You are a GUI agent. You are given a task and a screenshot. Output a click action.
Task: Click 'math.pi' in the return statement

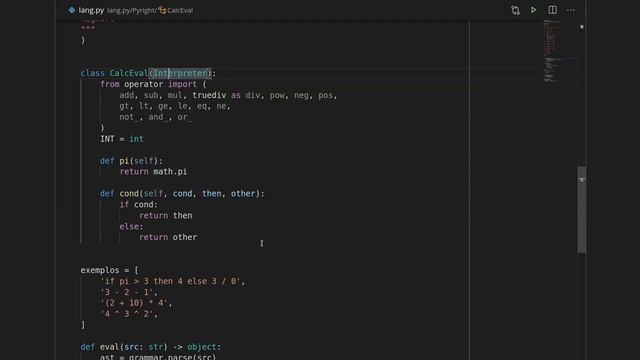click(x=170, y=172)
